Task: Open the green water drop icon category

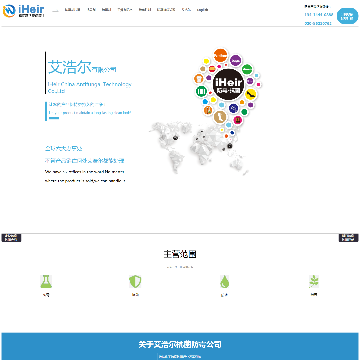Action: click(x=224, y=282)
